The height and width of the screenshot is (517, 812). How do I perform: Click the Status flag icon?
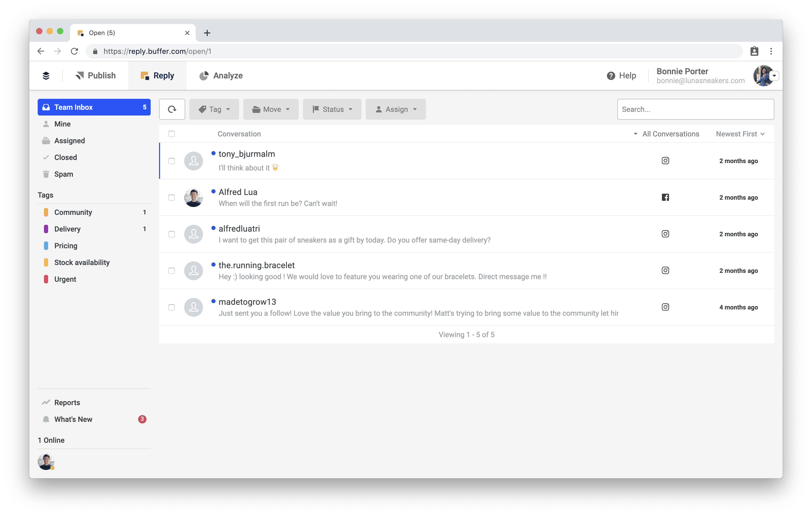pyautogui.click(x=315, y=109)
